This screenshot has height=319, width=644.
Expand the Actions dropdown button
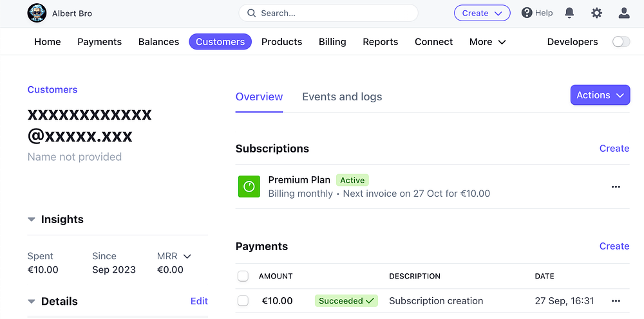pos(600,95)
